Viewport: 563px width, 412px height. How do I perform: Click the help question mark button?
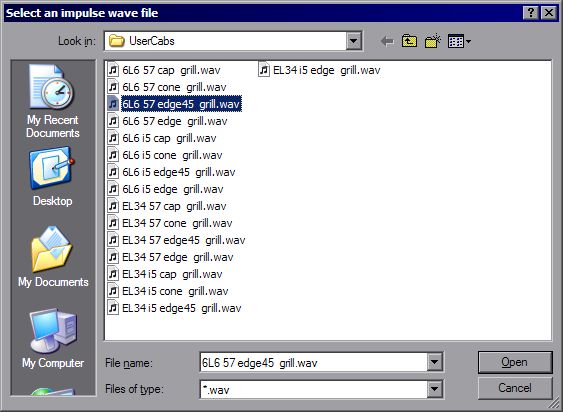tap(530, 13)
